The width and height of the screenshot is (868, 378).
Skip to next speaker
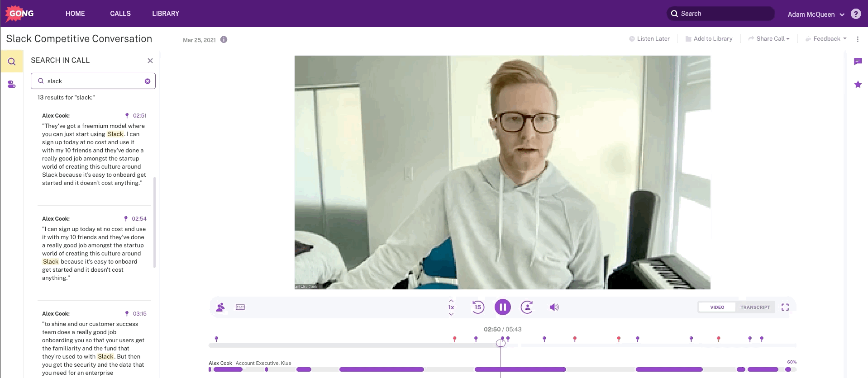click(x=527, y=307)
